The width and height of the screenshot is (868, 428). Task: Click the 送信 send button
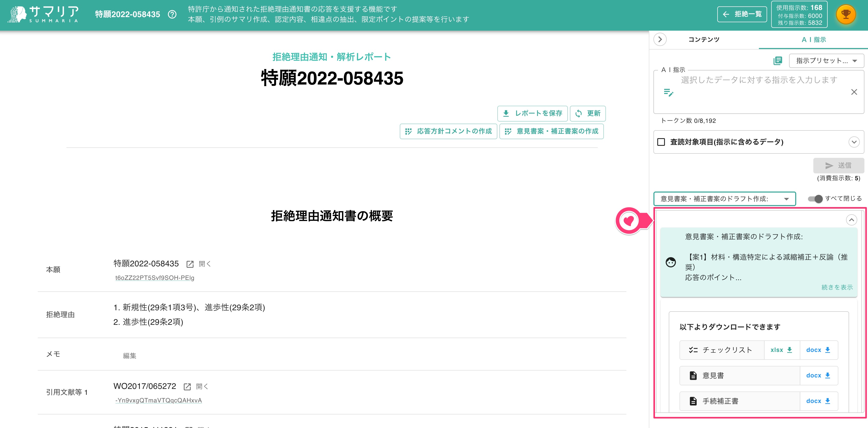(838, 165)
